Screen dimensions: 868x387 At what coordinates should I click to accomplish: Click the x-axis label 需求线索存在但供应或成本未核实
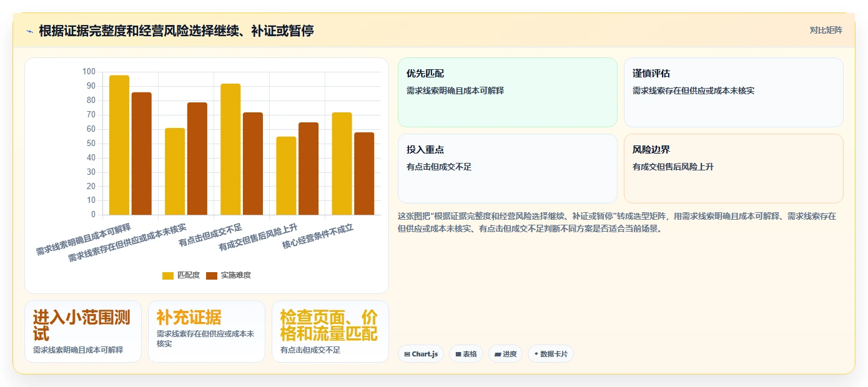pos(127,243)
